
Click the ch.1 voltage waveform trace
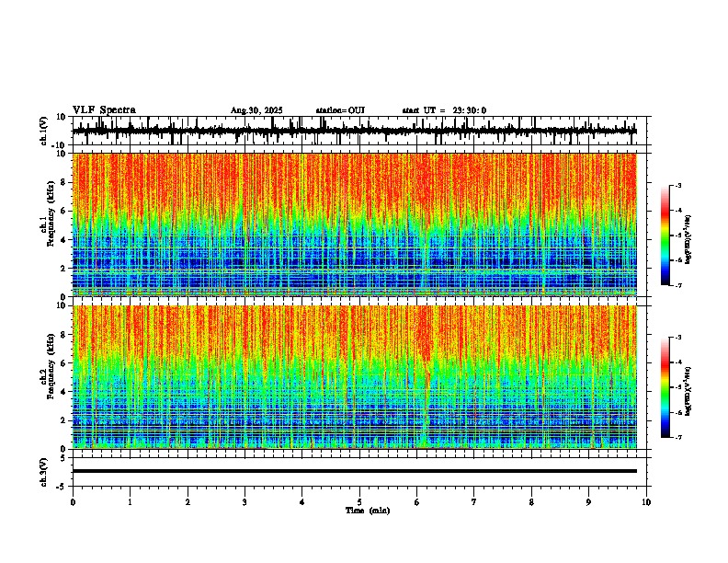(x=355, y=131)
